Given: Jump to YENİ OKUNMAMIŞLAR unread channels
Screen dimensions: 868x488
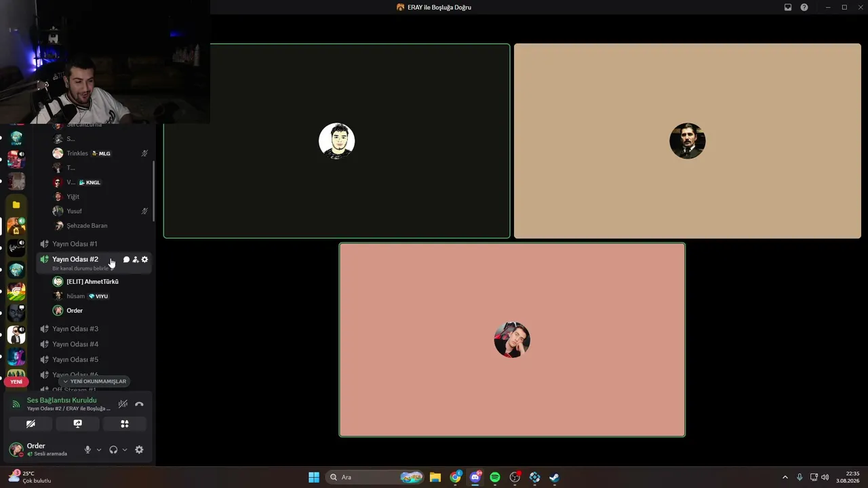Looking at the screenshot, I should tap(94, 382).
